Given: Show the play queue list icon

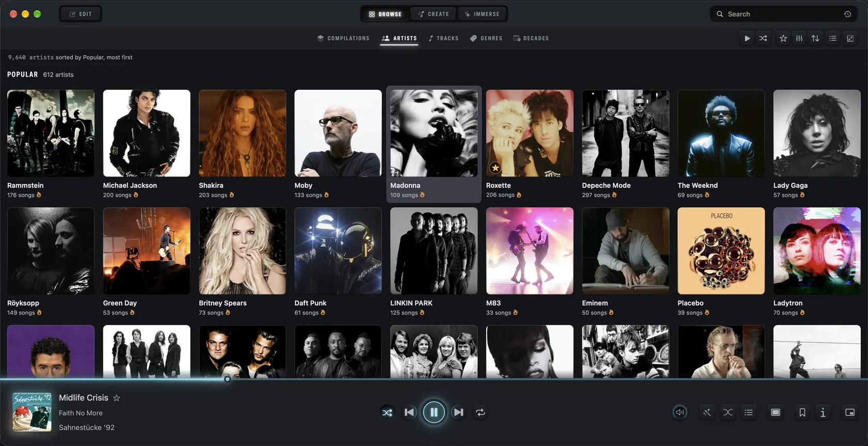Looking at the screenshot, I should point(748,412).
